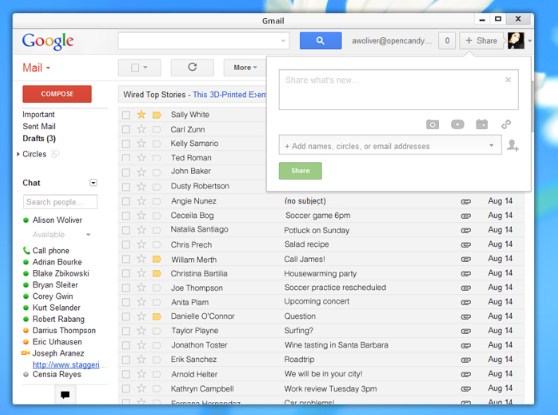Viewport: 558px width, 415px height.
Task: Open the Mail dropdown menu
Action: tap(36, 68)
